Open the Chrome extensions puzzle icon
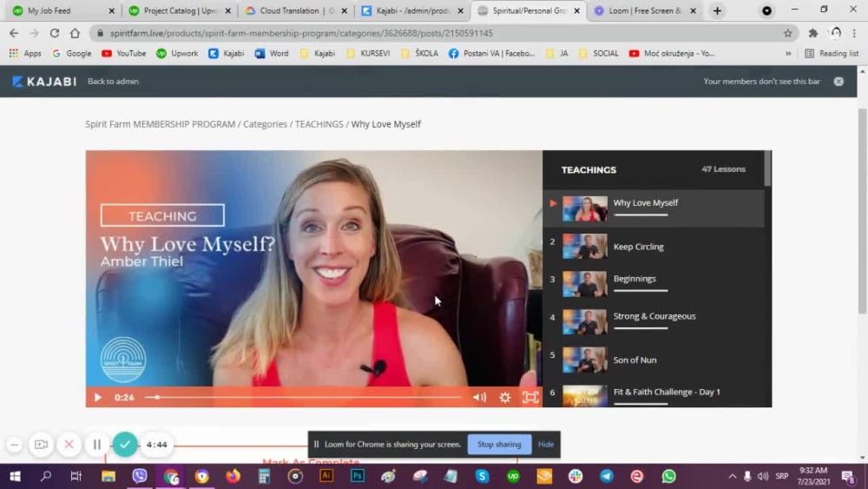The height and width of the screenshot is (489, 868). pos(812,33)
